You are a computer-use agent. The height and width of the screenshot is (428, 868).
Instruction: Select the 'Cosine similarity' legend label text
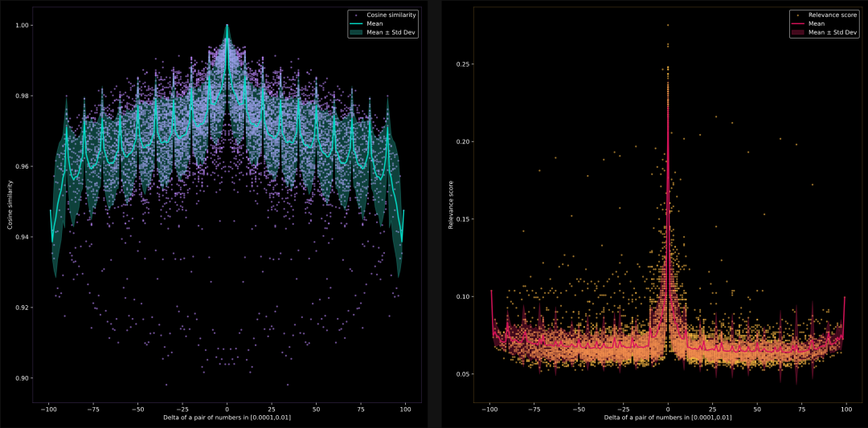391,14
